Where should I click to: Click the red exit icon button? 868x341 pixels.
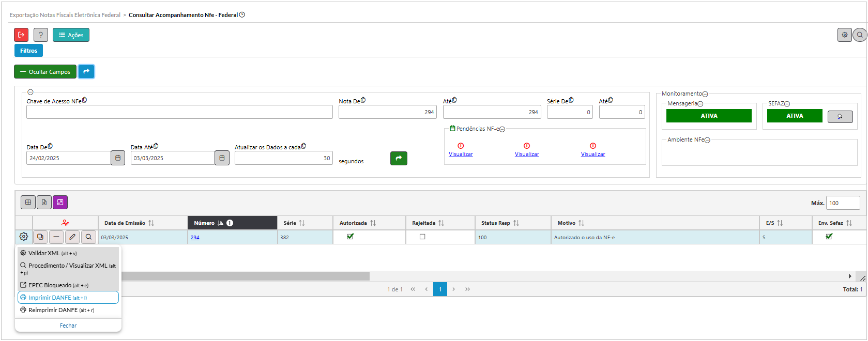pyautogui.click(x=21, y=35)
